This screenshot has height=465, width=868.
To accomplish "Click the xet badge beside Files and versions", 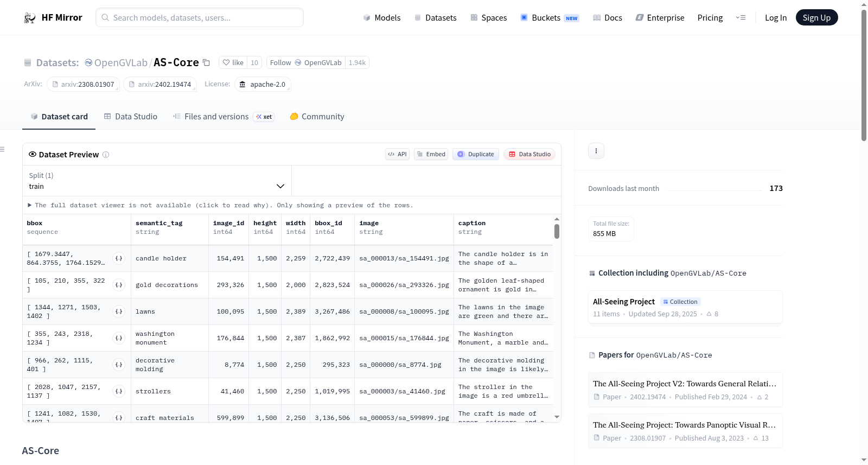I will [264, 117].
